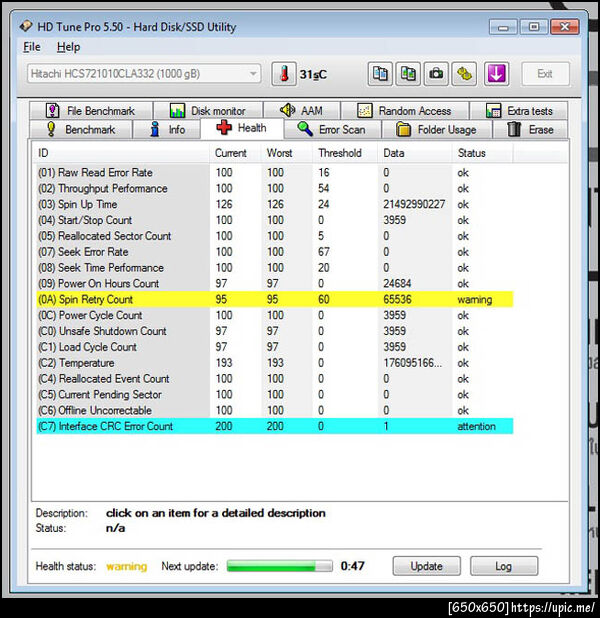The image size is (600, 618).
Task: Sort by the Status column header
Action: coord(483,153)
